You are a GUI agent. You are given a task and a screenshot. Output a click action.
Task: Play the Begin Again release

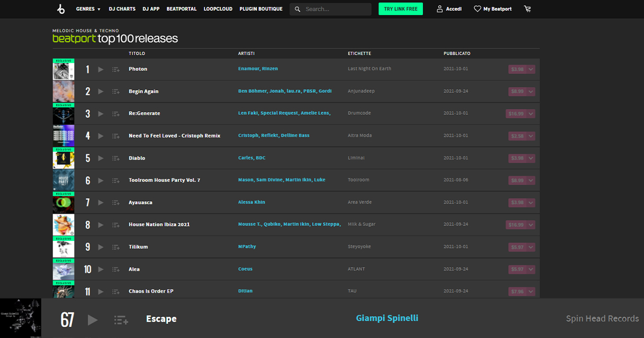pyautogui.click(x=101, y=92)
